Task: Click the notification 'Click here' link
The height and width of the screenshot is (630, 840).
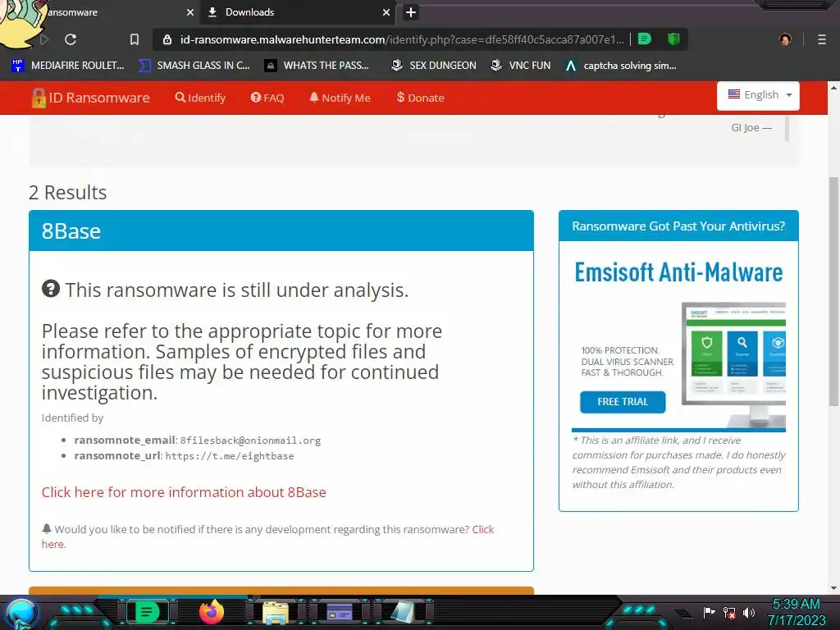Action: click(x=482, y=529)
